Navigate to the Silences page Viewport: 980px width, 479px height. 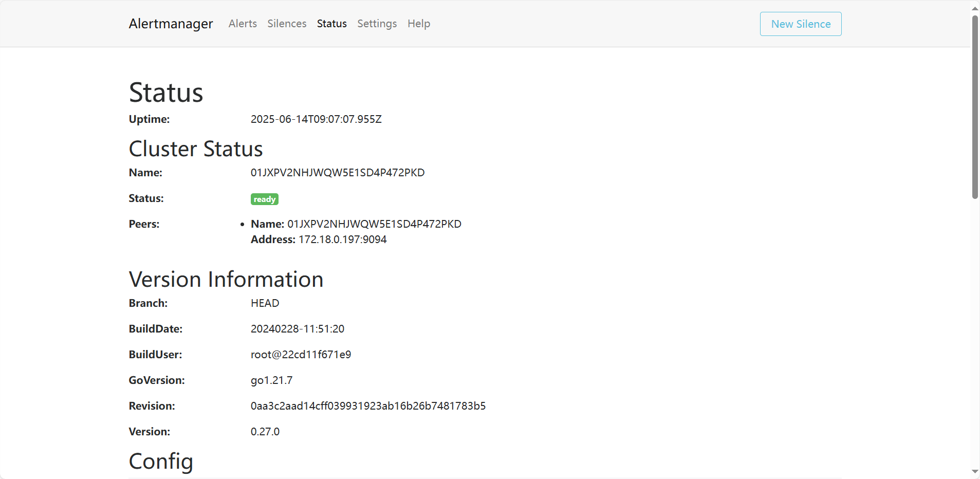coord(286,24)
